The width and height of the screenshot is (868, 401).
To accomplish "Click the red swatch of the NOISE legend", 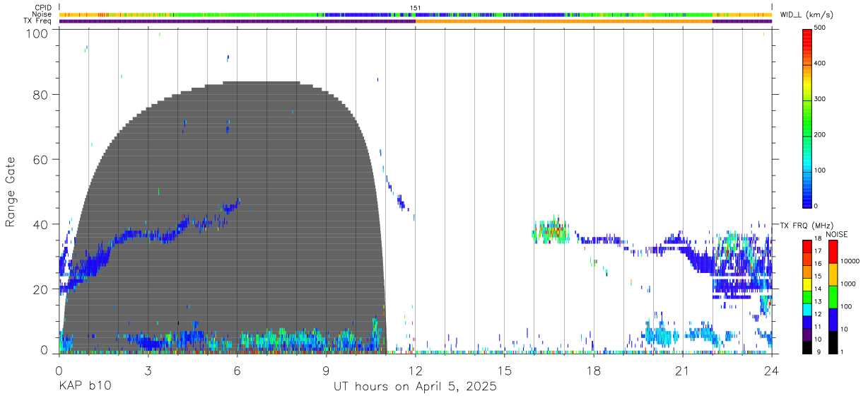I will pyautogui.click(x=833, y=252).
